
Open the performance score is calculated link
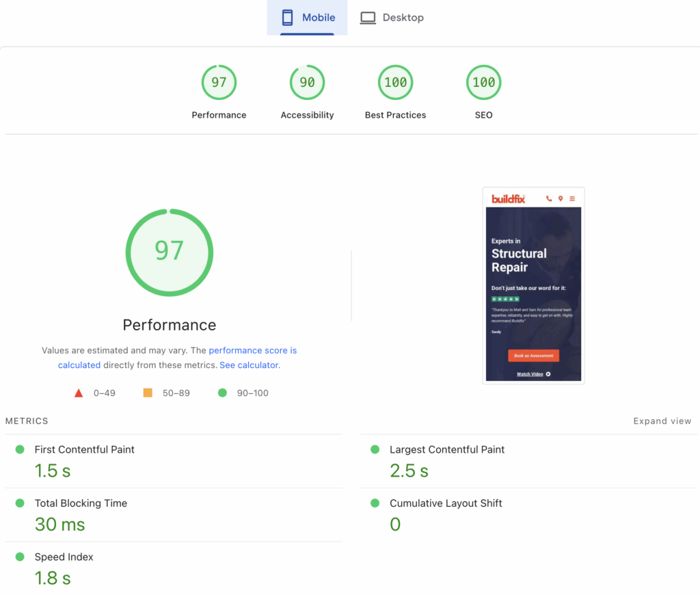[253, 350]
